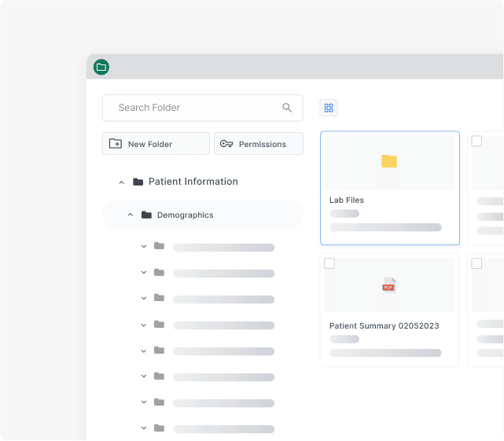The height and width of the screenshot is (441, 504).
Task: Click the yellow Lab Files folder icon
Action: pyautogui.click(x=389, y=161)
